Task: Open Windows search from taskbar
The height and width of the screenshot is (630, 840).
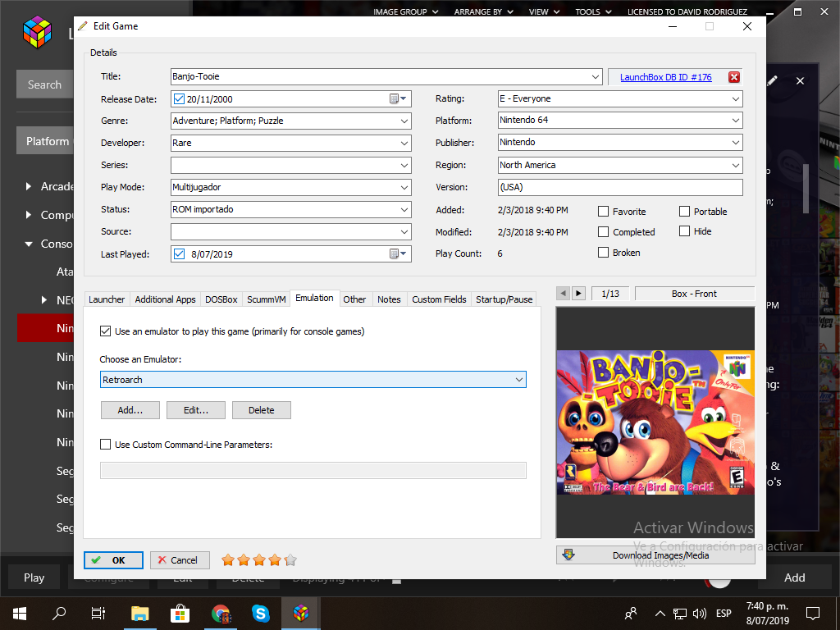Action: (x=59, y=613)
